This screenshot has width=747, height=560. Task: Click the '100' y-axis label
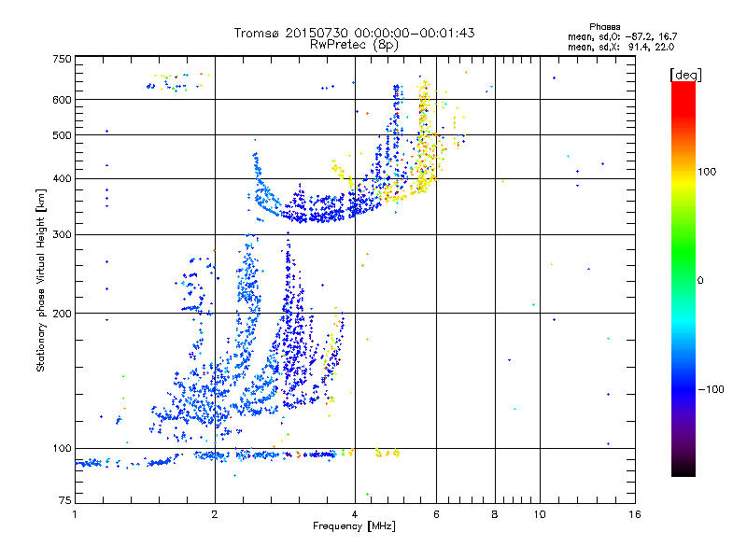62,448
